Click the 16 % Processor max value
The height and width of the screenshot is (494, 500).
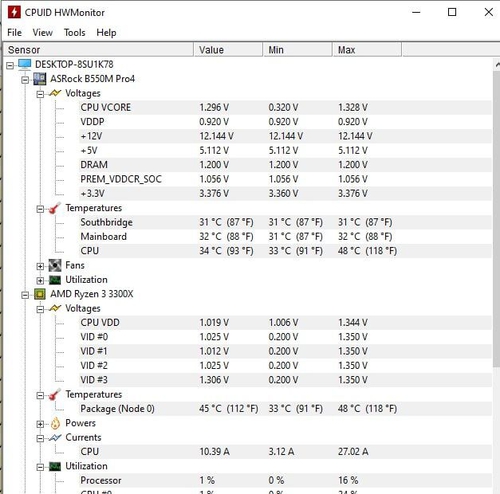(348, 480)
